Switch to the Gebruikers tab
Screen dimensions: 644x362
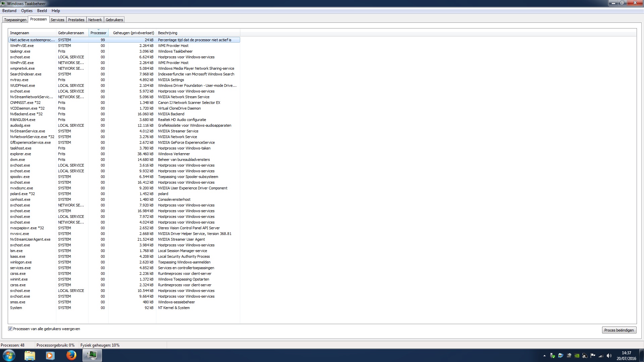click(x=114, y=20)
